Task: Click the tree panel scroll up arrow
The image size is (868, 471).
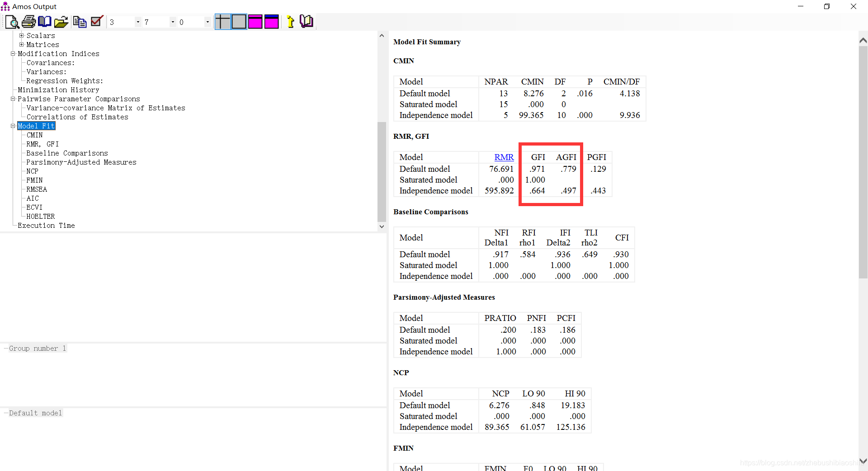Action: pyautogui.click(x=382, y=35)
